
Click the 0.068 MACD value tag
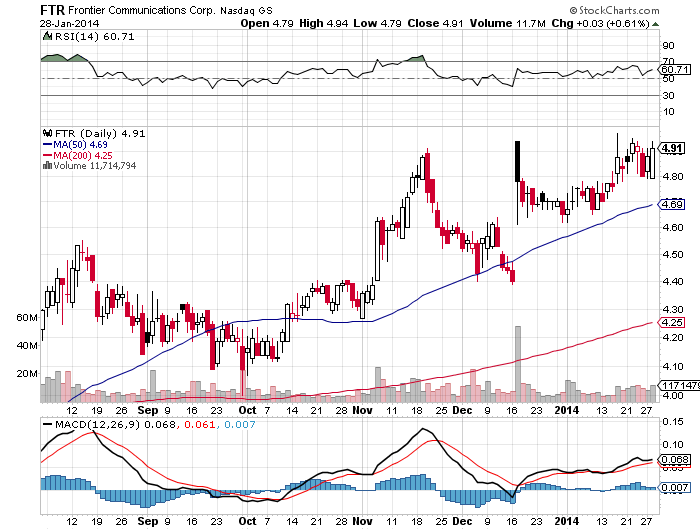point(675,460)
